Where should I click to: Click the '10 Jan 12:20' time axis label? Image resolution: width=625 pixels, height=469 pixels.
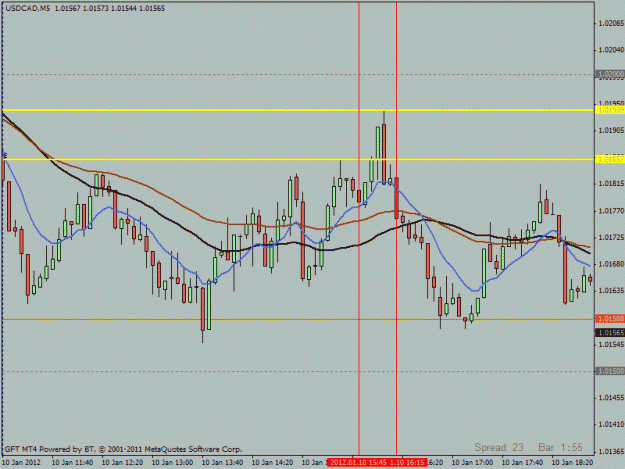(122, 463)
